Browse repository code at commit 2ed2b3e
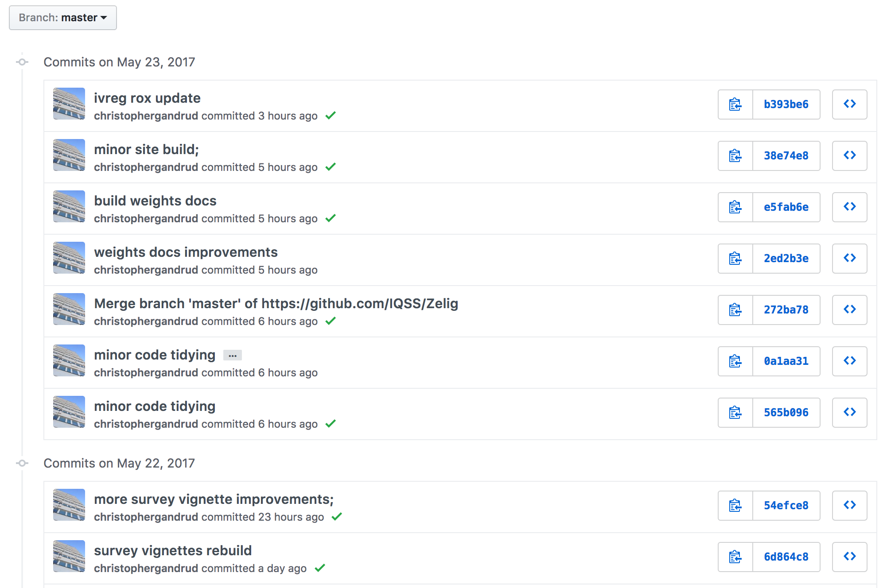887x588 pixels. click(849, 259)
